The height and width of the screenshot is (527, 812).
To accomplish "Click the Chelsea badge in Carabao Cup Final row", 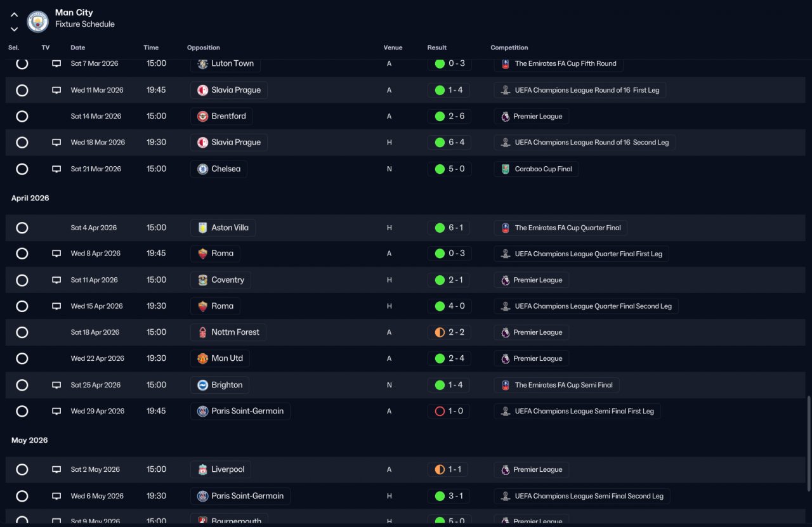I will pos(202,169).
